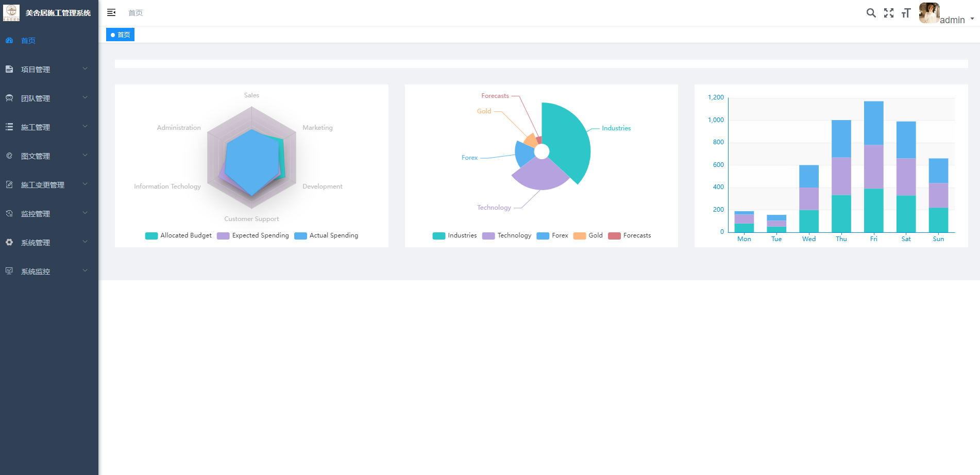Viewport: 980px width, 475px height.
Task: Click the 系统管理 gear icon
Action: (9, 242)
